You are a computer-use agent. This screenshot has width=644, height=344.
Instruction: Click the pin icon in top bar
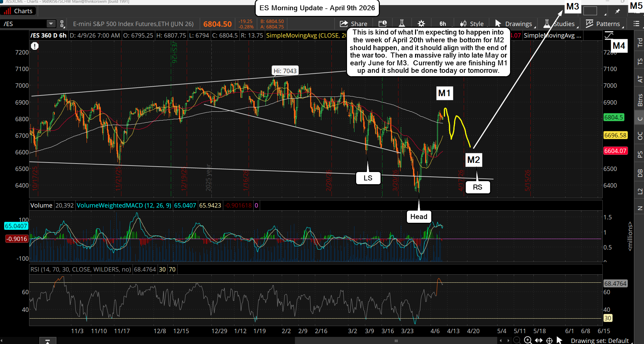point(618,11)
